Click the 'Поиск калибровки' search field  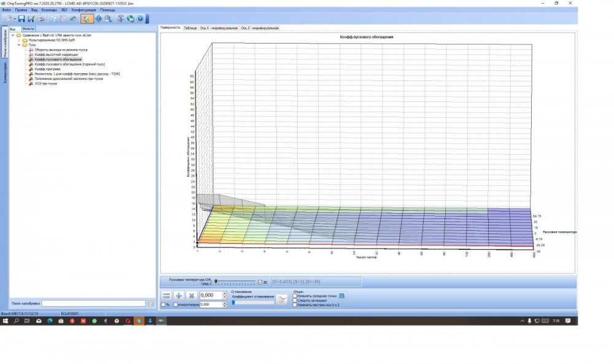(x=93, y=303)
